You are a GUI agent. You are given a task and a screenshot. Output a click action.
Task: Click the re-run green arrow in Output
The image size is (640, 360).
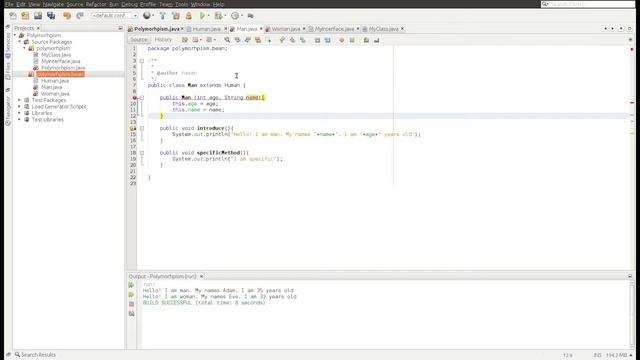click(131, 285)
